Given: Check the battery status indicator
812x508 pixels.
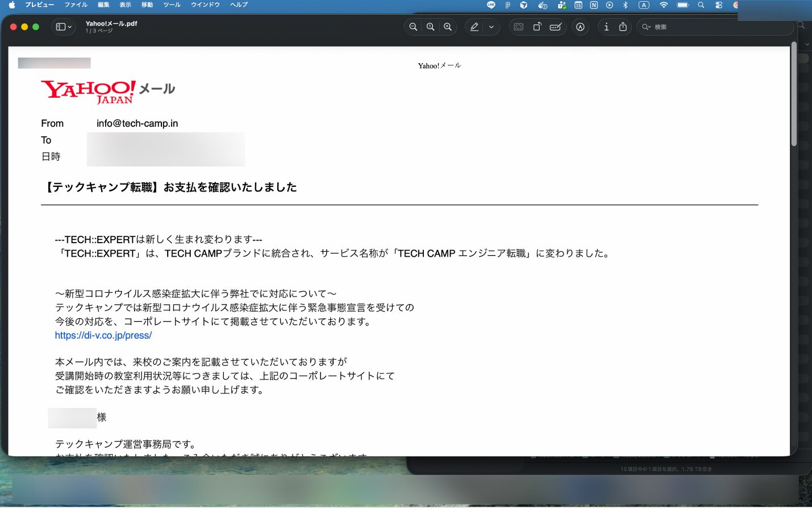Looking at the screenshot, I should click(682, 5).
